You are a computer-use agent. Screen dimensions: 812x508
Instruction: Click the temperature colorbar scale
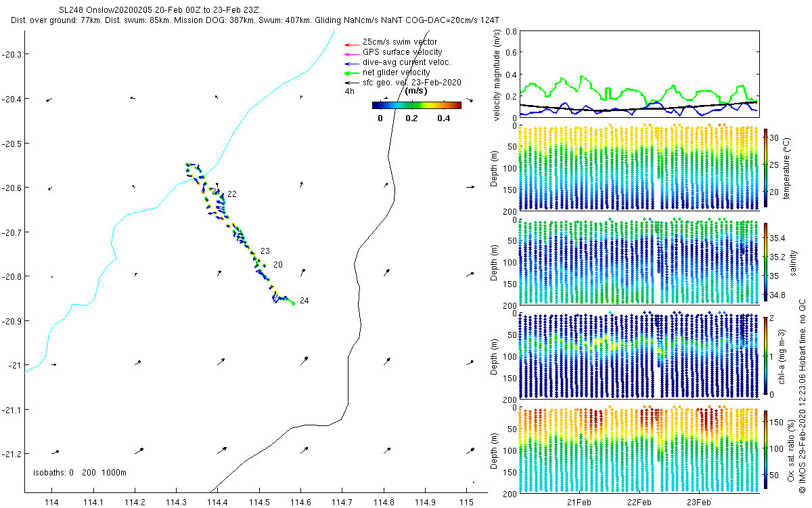pos(765,168)
